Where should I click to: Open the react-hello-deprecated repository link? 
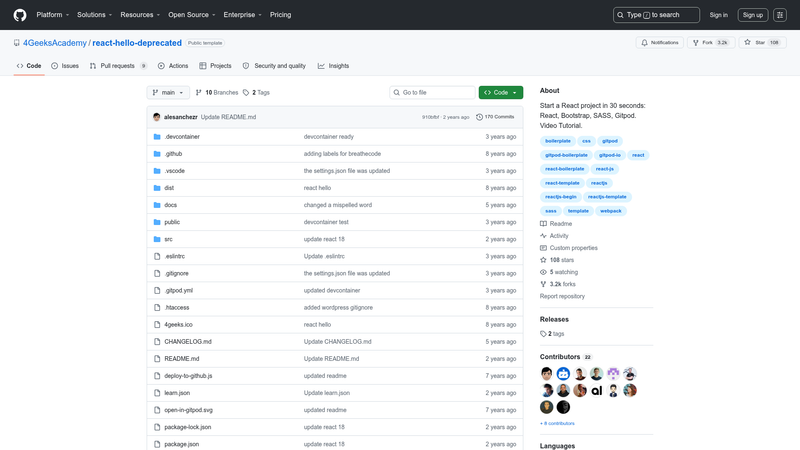coord(137,43)
